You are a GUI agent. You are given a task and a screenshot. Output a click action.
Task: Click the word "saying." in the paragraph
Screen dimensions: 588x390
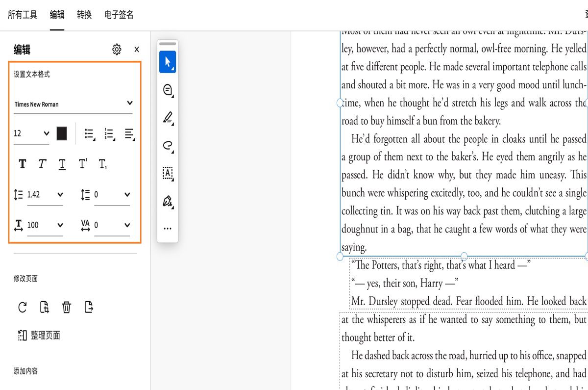point(354,247)
